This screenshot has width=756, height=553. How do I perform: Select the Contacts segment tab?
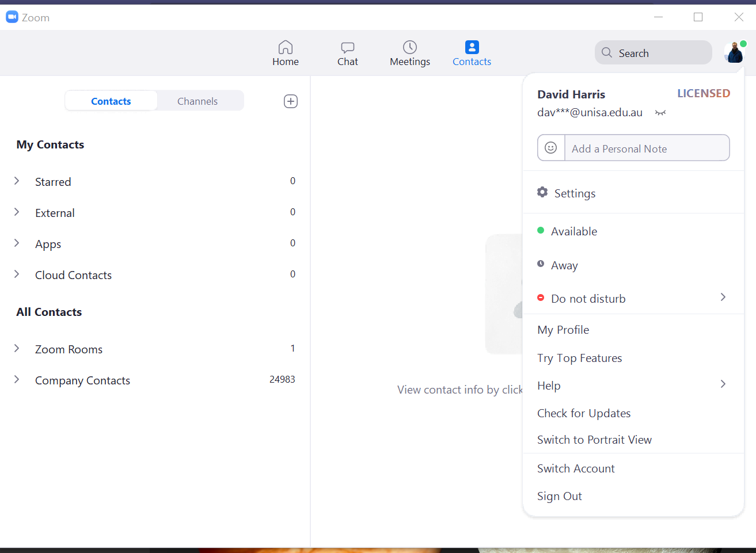(111, 101)
